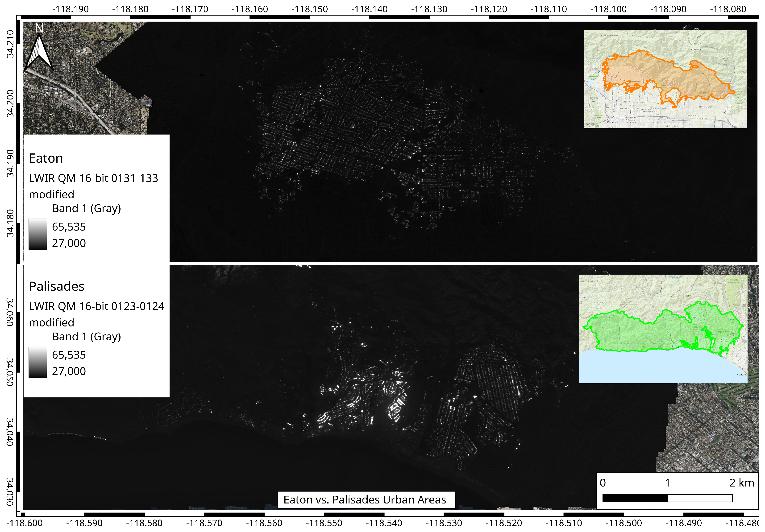The image size is (765, 532).
Task: Click the black half of the scale bar
Action: pyautogui.click(x=635, y=498)
